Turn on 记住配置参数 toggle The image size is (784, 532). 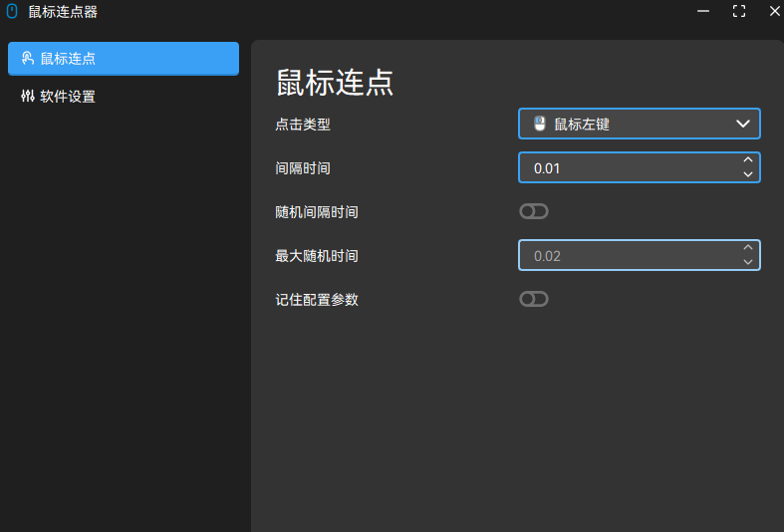tap(534, 299)
